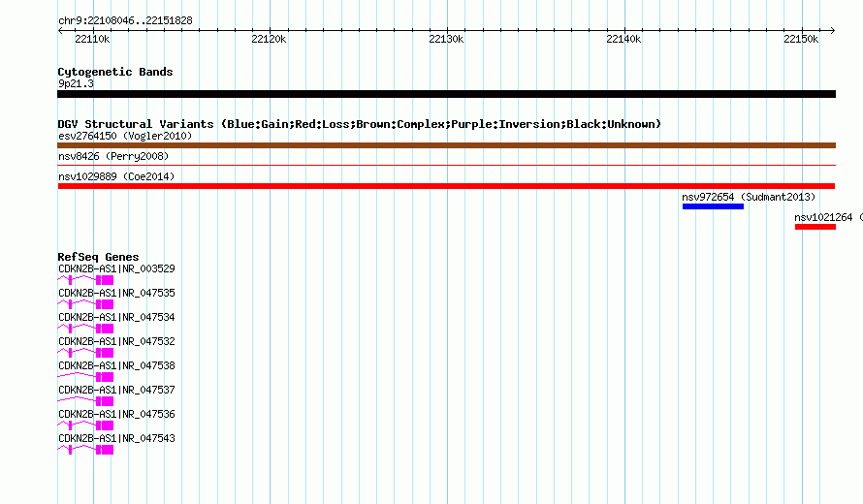Image resolution: width=863 pixels, height=504 pixels.
Task: Click the 22150k ruler tick label
Action: tap(801, 39)
